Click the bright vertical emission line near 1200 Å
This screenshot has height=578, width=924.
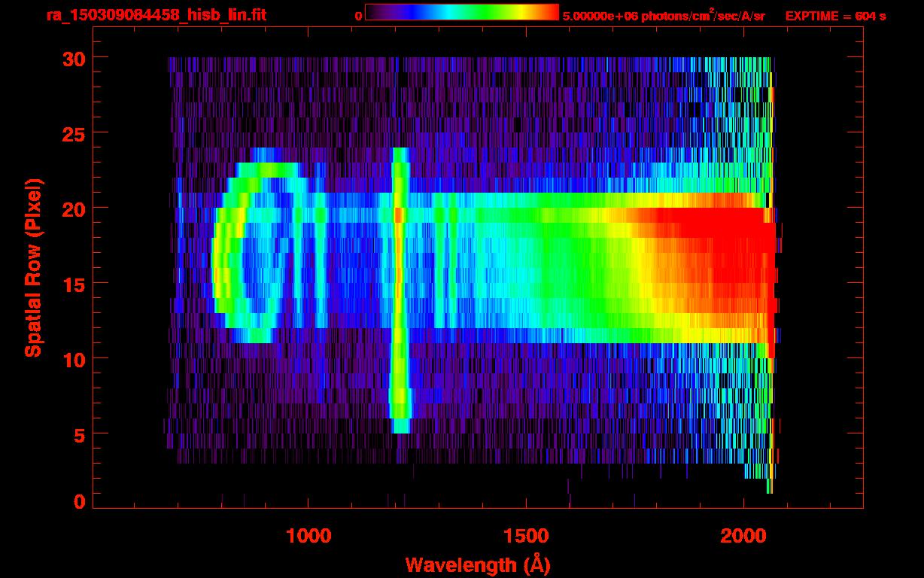click(400, 291)
